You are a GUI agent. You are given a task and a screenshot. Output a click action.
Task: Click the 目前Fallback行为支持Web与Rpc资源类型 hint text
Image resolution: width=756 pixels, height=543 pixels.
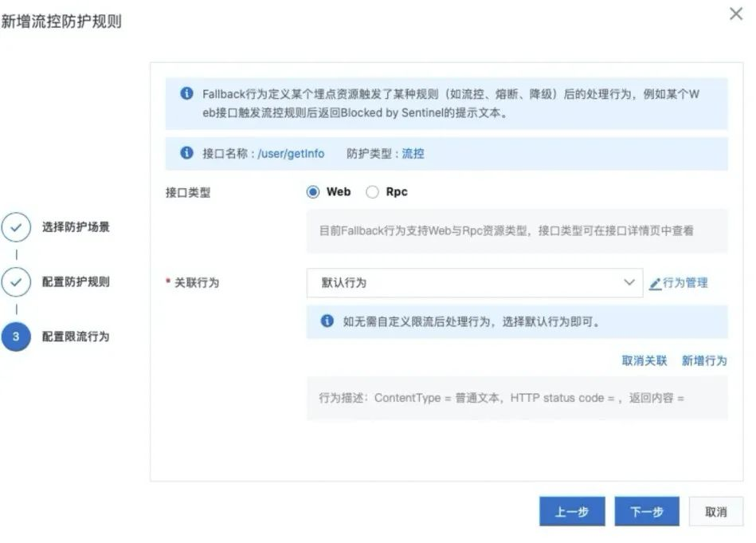click(x=506, y=230)
